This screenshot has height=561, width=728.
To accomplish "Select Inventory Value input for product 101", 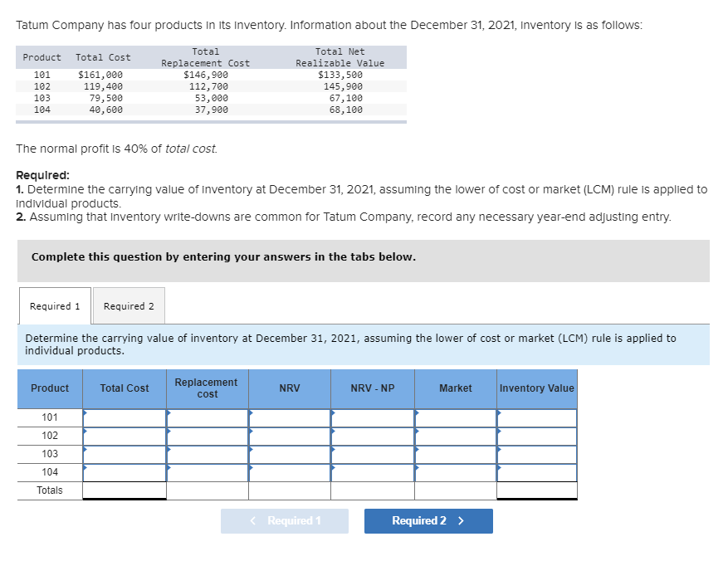I will 537,418.
